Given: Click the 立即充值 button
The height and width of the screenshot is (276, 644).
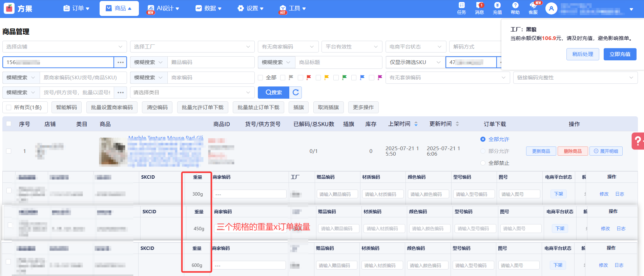Looking at the screenshot, I should 620,54.
